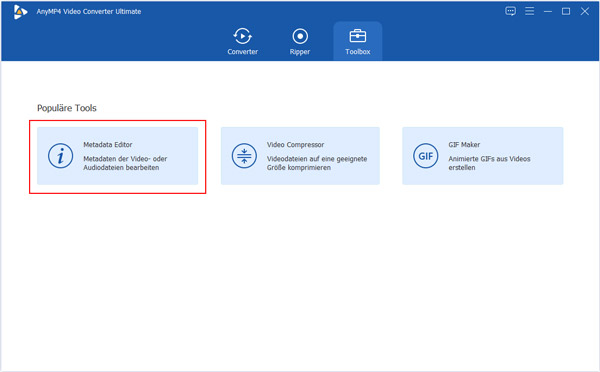Maximize the AnyMP4 window
Image resolution: width=600 pixels, height=372 pixels.
(x=566, y=11)
